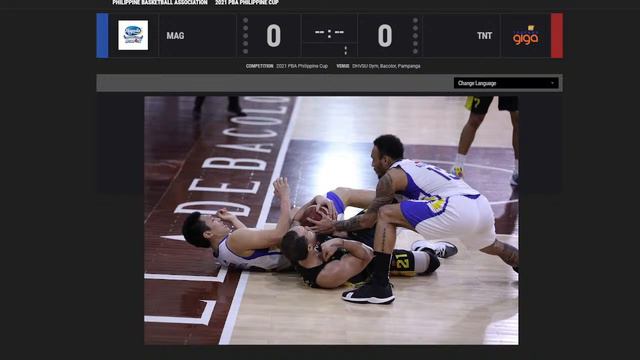The image size is (640, 360).
Task: Click the basketball game photo
Action: tap(331, 220)
